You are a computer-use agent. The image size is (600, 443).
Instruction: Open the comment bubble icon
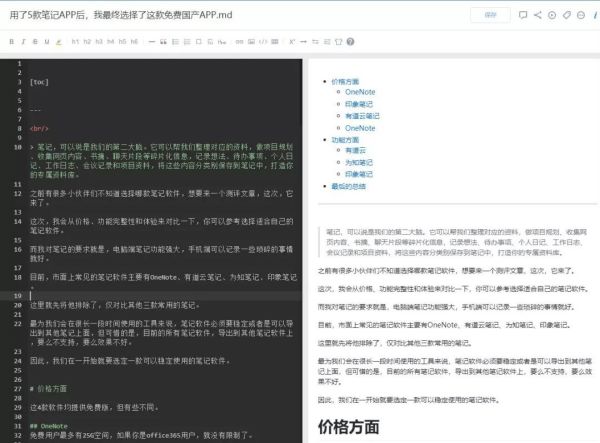pos(523,15)
